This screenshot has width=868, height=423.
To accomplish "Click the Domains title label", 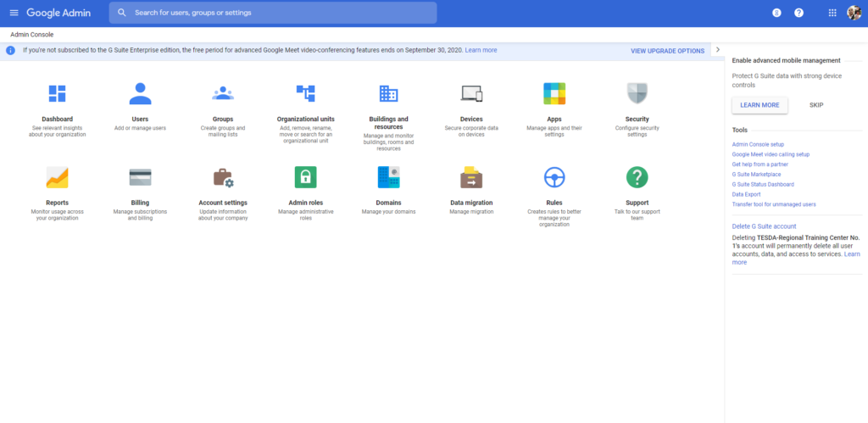I will click(388, 203).
